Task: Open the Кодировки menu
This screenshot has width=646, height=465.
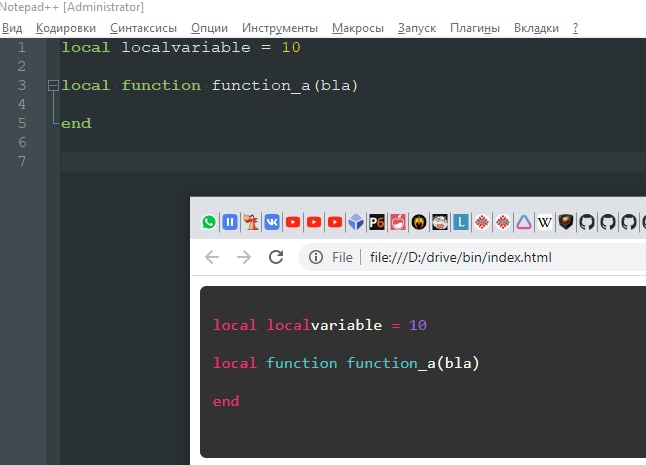Action: [x=66, y=28]
